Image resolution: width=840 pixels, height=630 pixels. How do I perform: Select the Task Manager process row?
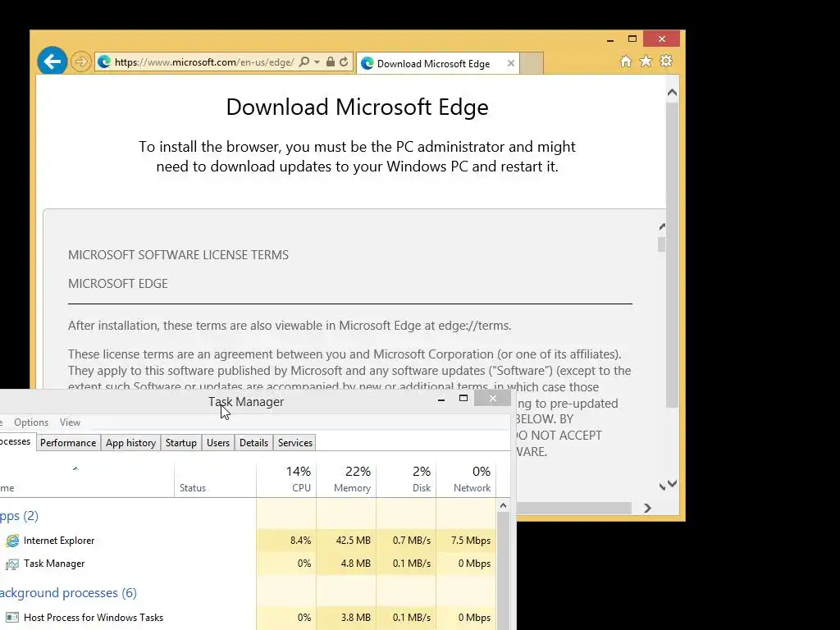coord(248,564)
